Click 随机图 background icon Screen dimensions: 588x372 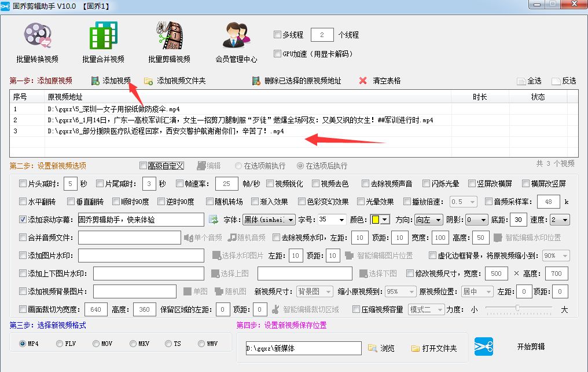coord(219,291)
